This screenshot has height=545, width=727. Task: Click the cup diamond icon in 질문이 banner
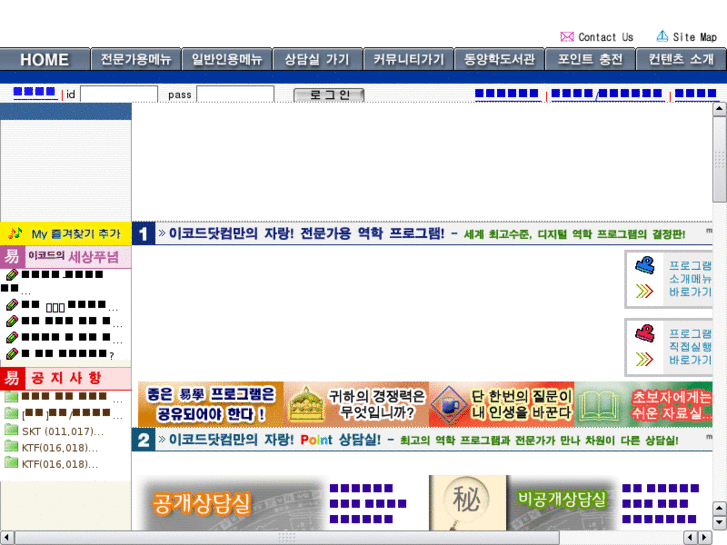coord(449,404)
